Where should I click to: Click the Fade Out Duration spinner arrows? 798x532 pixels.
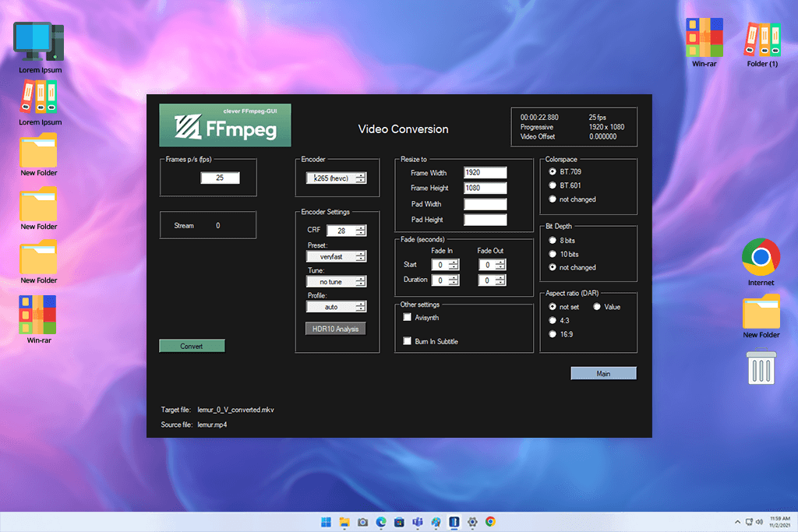[501, 280]
